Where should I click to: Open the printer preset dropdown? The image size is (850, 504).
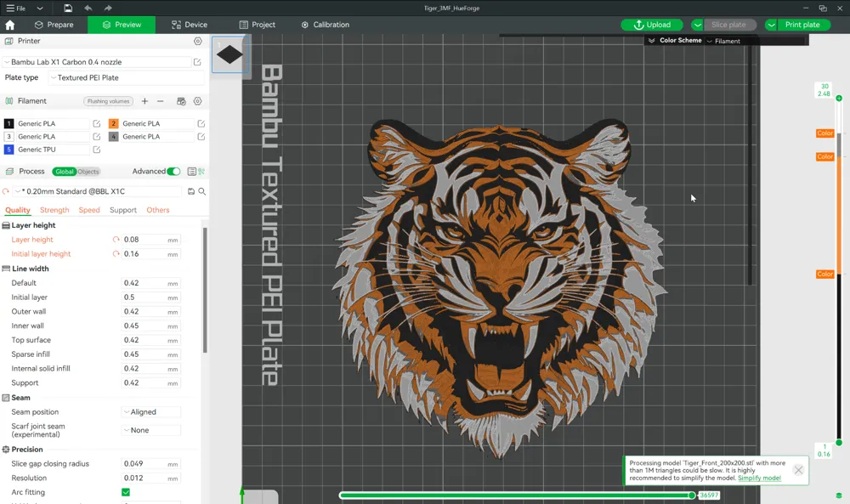tap(97, 62)
